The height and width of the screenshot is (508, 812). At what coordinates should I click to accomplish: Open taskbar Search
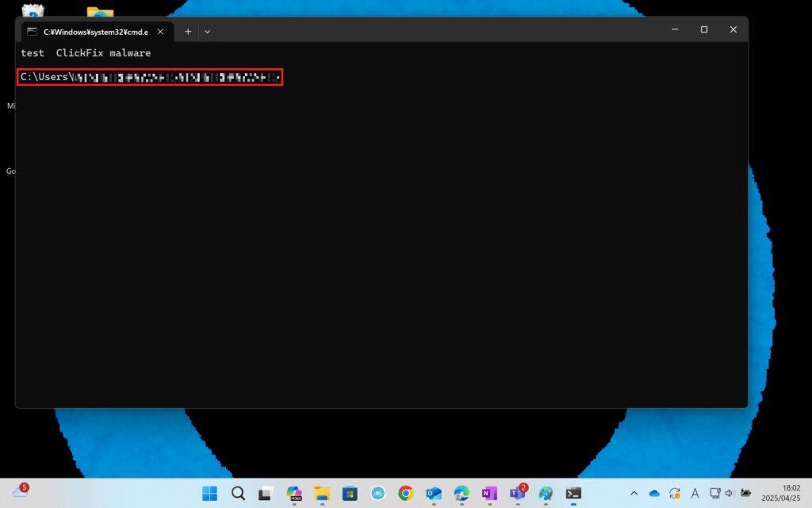tap(238, 493)
